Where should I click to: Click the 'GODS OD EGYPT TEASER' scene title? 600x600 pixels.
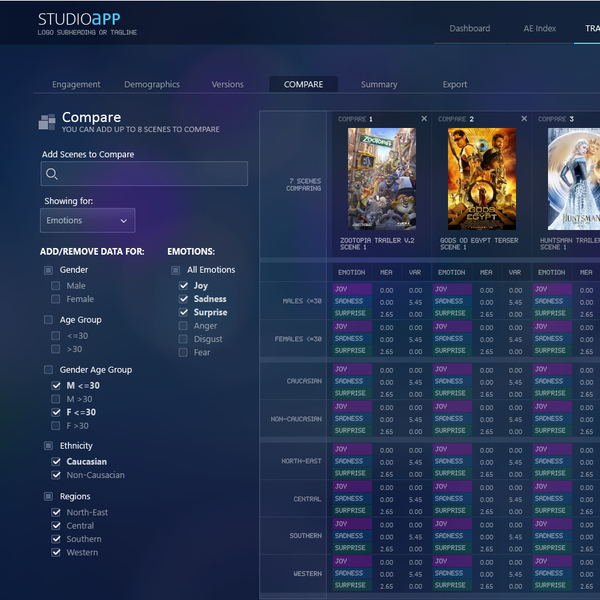(479, 240)
